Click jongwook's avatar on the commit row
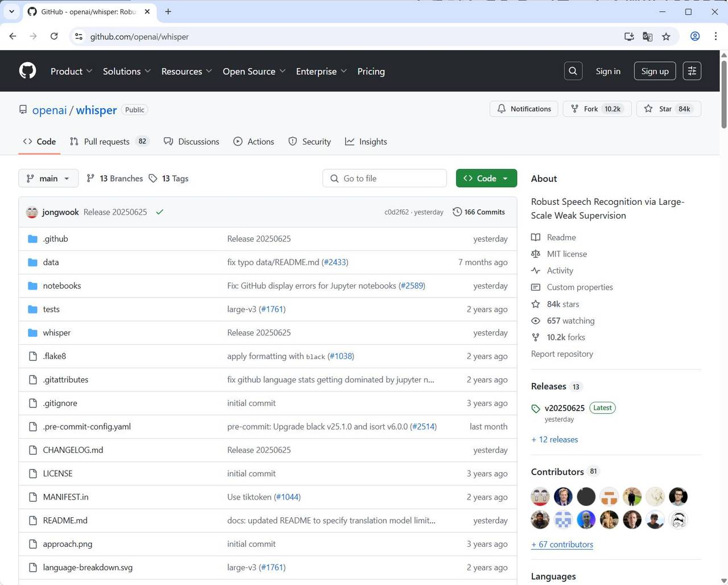The image size is (728, 585). [x=32, y=212]
